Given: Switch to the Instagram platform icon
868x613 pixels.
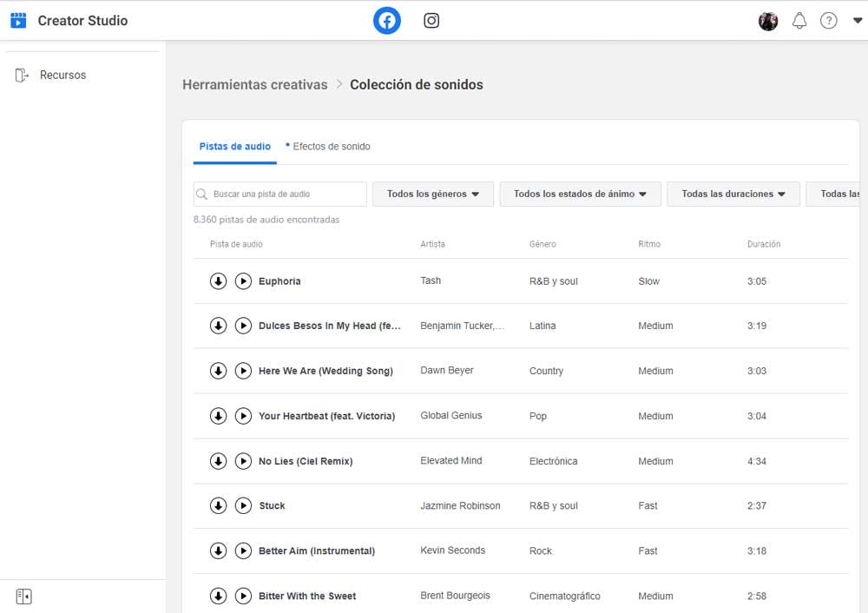Looking at the screenshot, I should tap(431, 21).
